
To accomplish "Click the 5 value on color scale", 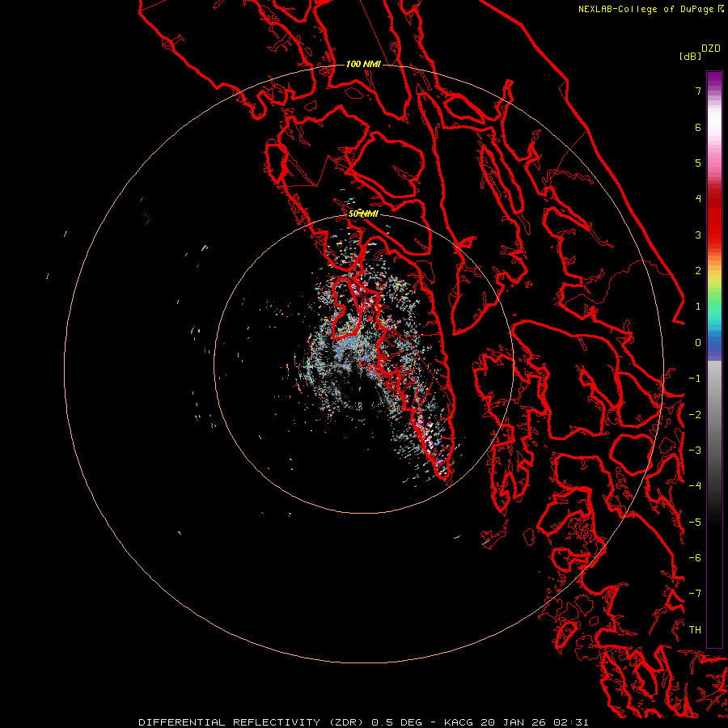I will click(698, 163).
